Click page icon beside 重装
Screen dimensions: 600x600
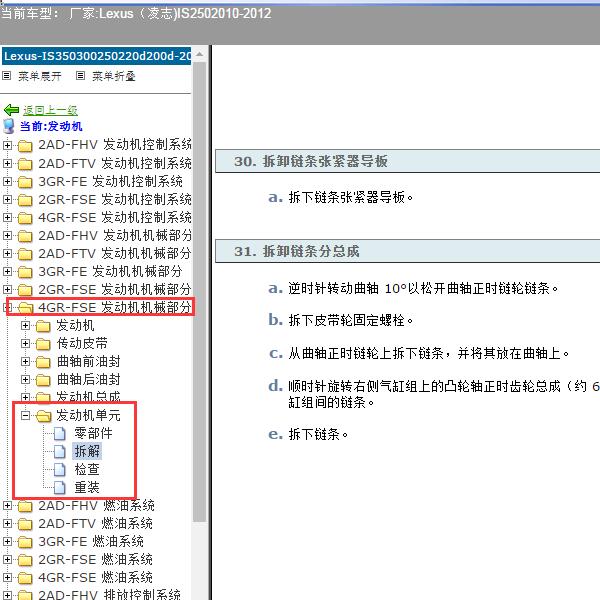coord(60,488)
